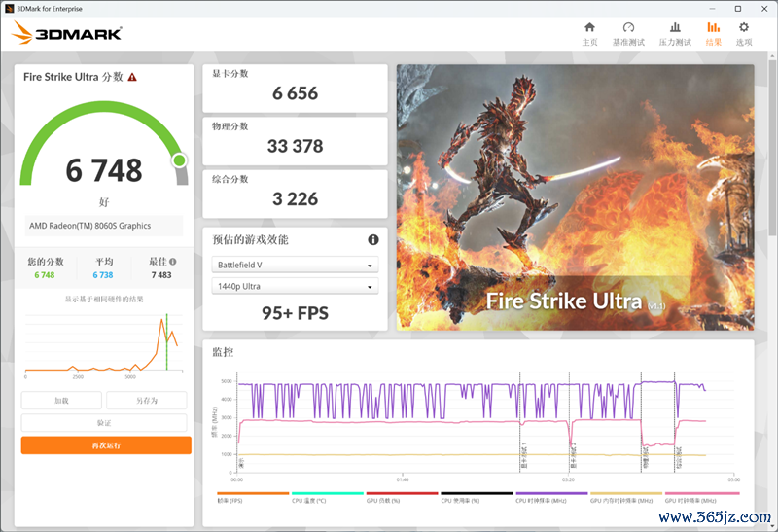
Task: Click the 加载 load button
Action: 61,401
